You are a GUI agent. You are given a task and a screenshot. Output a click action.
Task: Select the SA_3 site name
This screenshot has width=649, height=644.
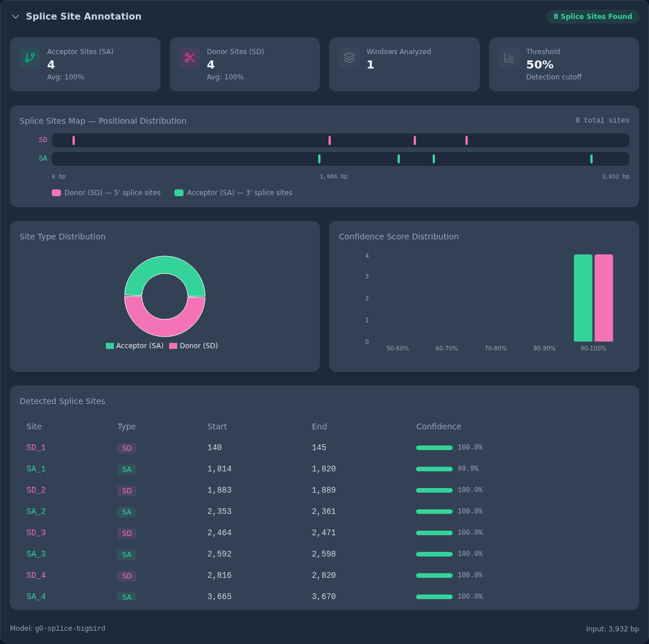(x=36, y=554)
